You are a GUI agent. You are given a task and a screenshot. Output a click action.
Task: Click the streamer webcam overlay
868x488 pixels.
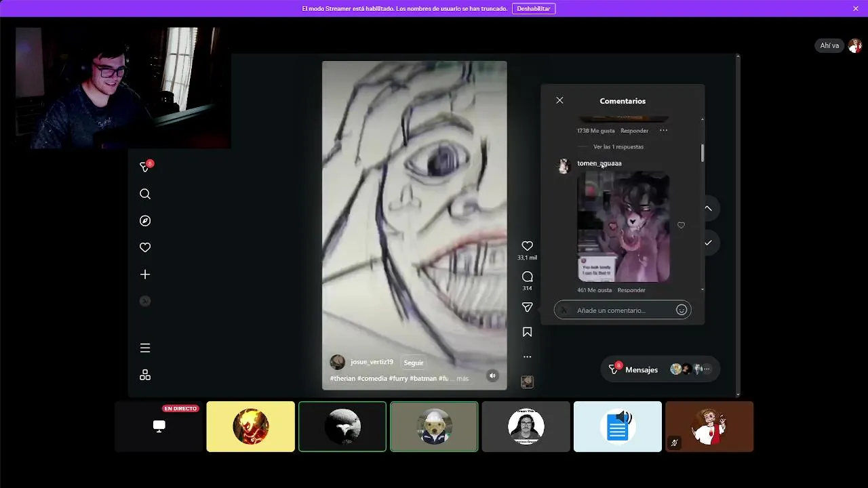(x=123, y=88)
